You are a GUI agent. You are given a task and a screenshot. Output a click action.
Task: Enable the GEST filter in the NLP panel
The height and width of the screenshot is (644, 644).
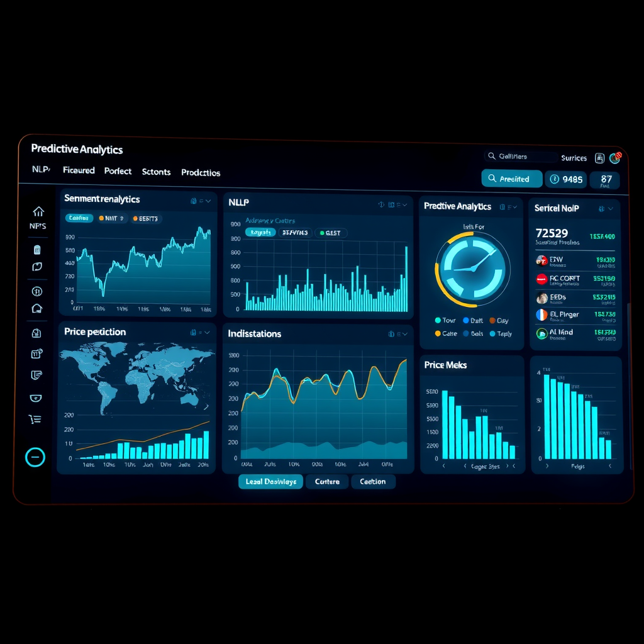click(x=331, y=233)
